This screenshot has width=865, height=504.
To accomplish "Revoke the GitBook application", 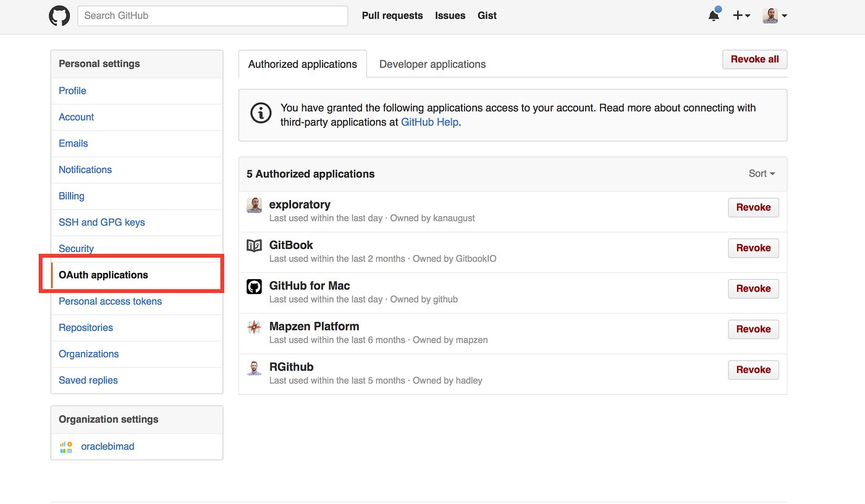I will (753, 248).
